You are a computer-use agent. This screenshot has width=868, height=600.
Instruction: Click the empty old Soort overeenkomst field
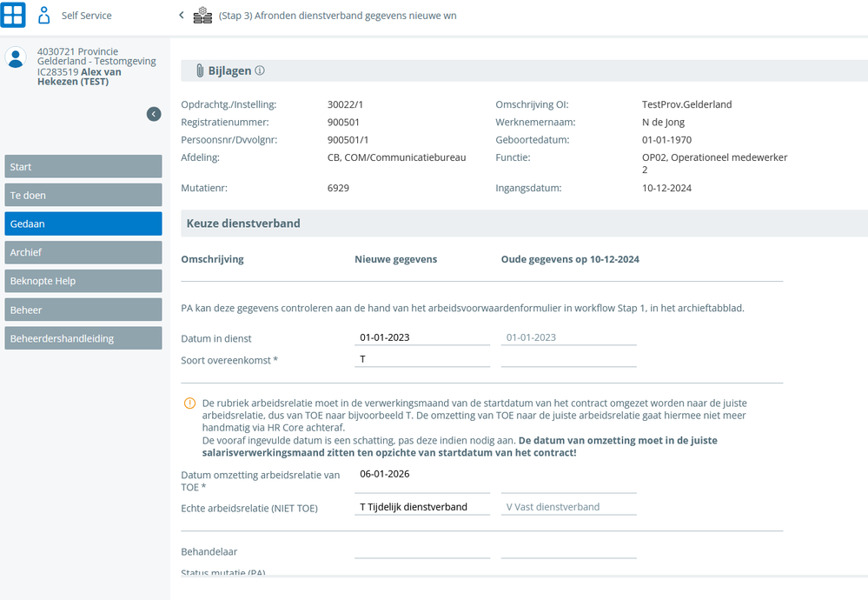[569, 359]
